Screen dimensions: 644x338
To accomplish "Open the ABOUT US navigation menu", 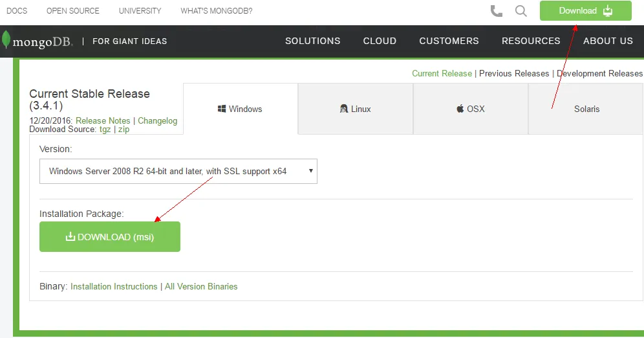I will click(x=608, y=41).
